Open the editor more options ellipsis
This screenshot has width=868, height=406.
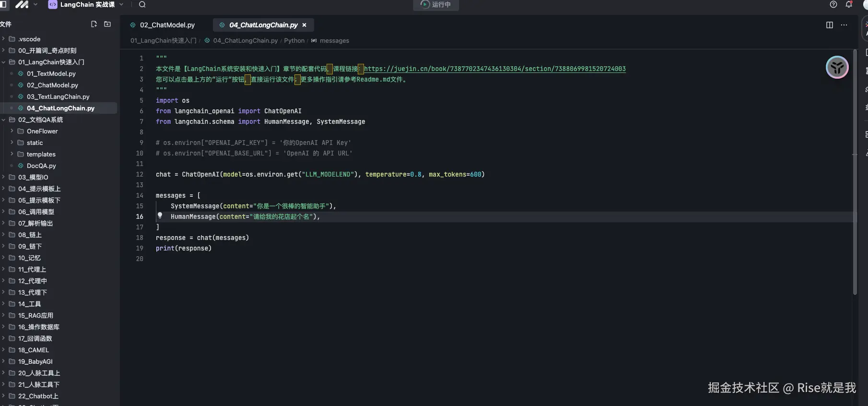844,25
